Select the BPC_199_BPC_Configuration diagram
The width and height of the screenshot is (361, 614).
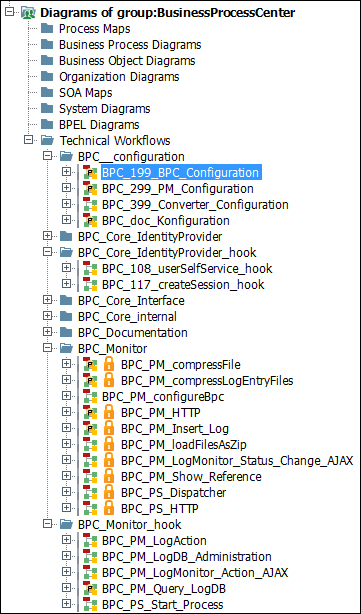pyautogui.click(x=181, y=173)
